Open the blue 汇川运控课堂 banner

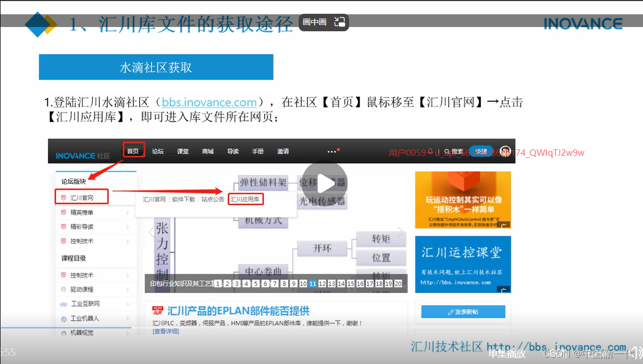(463, 264)
